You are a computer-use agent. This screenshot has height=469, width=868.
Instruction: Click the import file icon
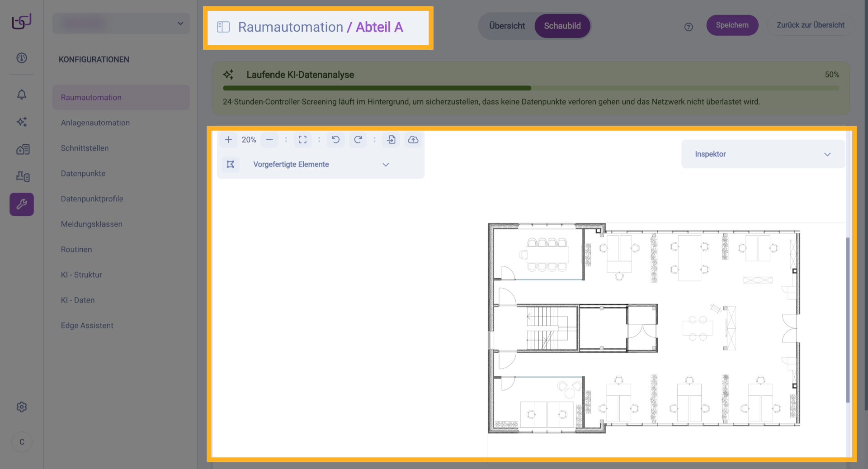click(392, 140)
